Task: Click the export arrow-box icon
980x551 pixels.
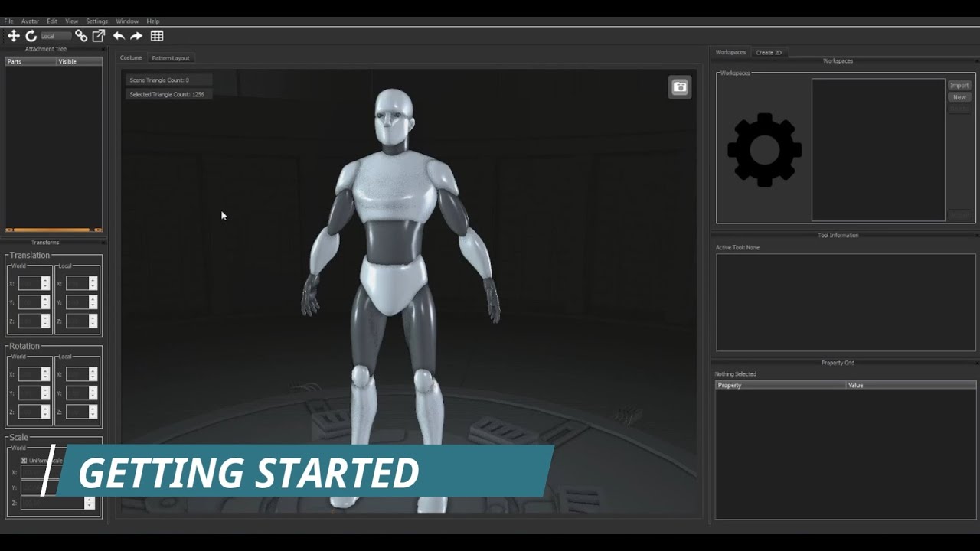Action: point(99,36)
